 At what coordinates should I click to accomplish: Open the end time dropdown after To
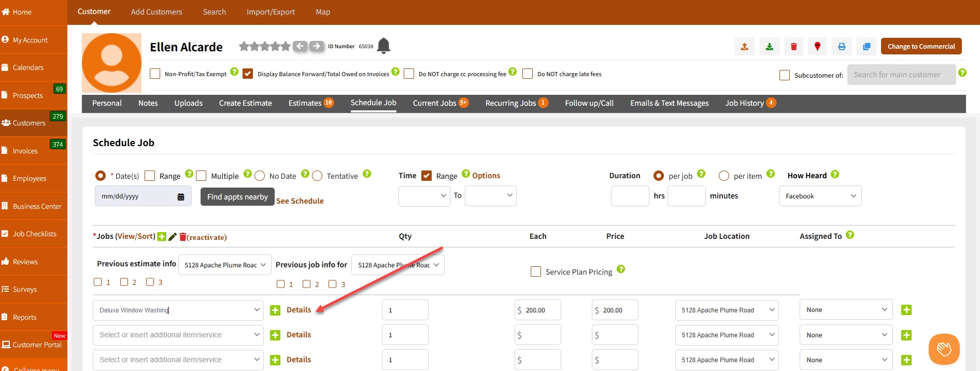490,196
